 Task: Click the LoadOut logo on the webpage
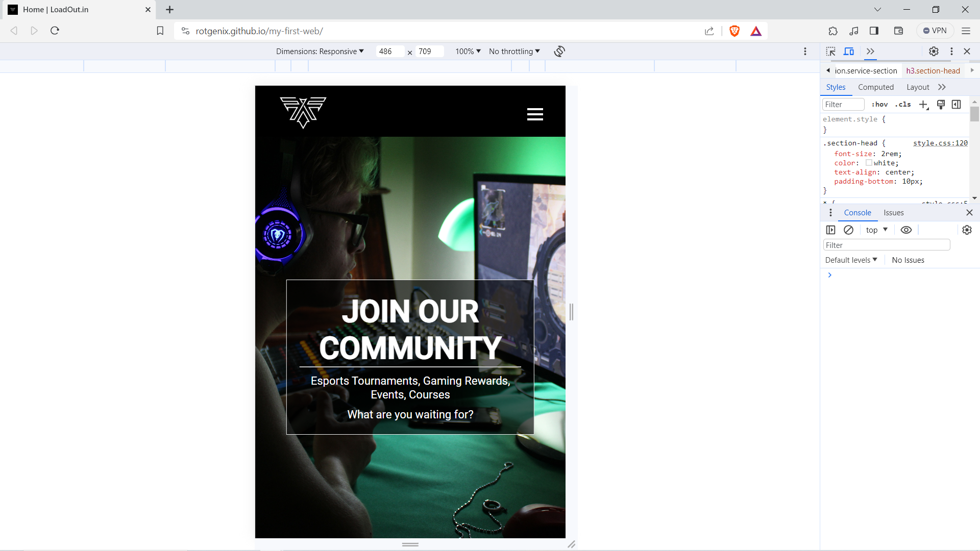tap(303, 112)
